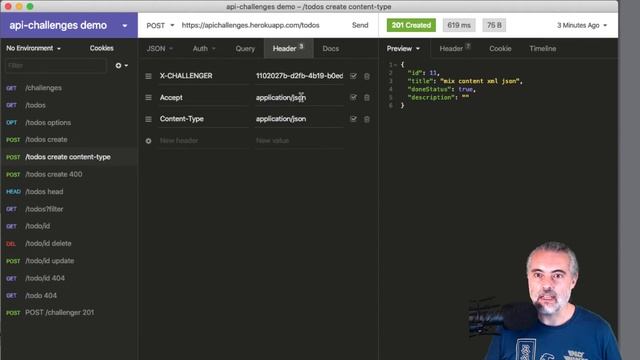Open the response Timeline tab
Screen dimensions: 640x360
point(542,49)
